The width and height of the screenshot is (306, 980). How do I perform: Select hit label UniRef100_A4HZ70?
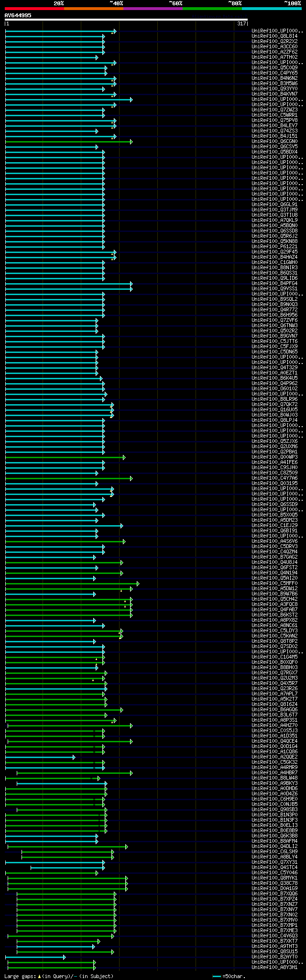[x=274, y=725]
